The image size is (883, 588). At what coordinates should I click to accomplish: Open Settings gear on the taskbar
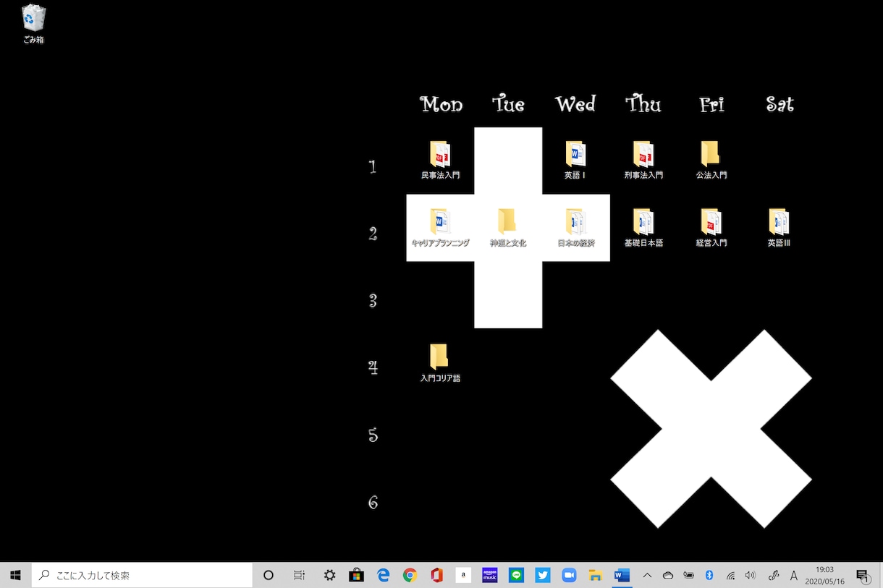click(x=329, y=575)
